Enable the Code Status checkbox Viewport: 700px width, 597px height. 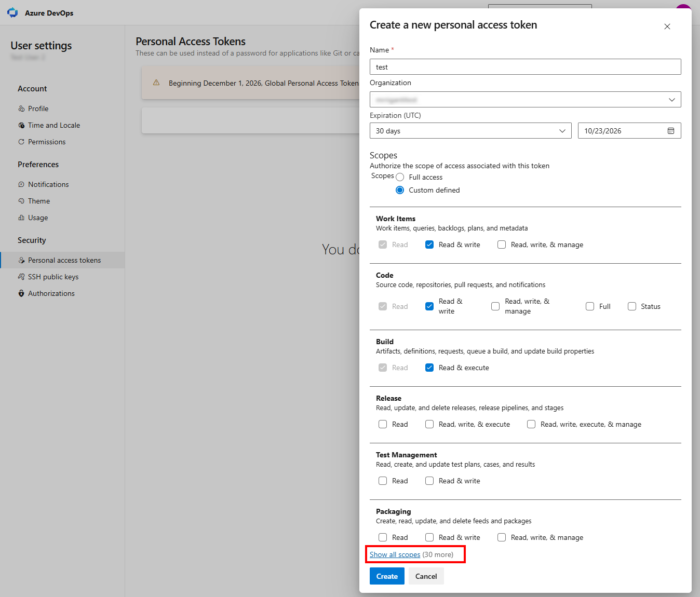tap(632, 306)
